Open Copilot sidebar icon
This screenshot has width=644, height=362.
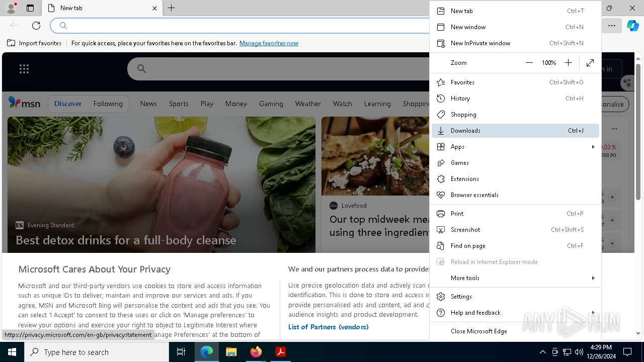[x=632, y=26]
